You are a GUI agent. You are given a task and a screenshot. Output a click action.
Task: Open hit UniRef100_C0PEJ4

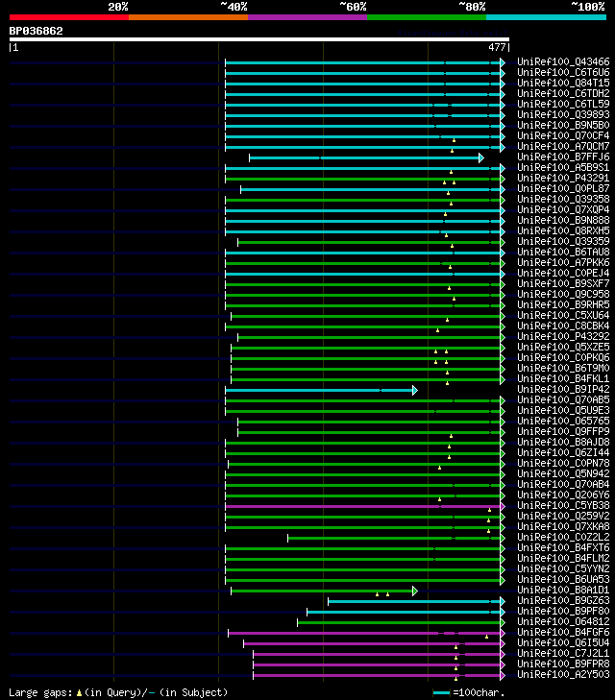[563, 274]
